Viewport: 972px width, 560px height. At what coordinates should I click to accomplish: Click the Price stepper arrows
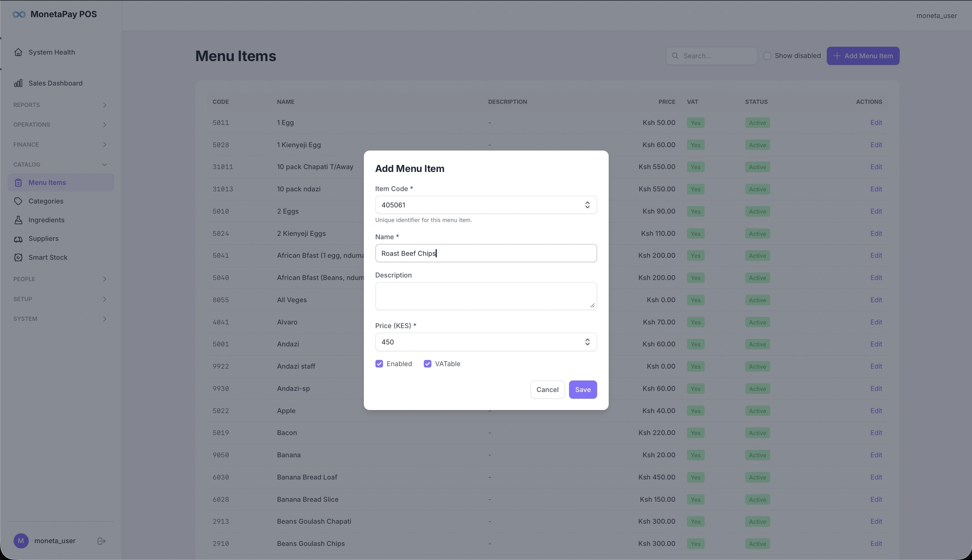pyautogui.click(x=587, y=342)
